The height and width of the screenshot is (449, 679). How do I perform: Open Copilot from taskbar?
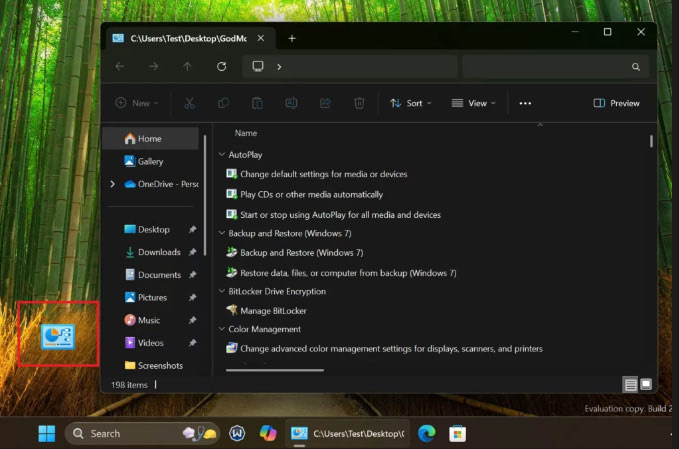click(268, 433)
